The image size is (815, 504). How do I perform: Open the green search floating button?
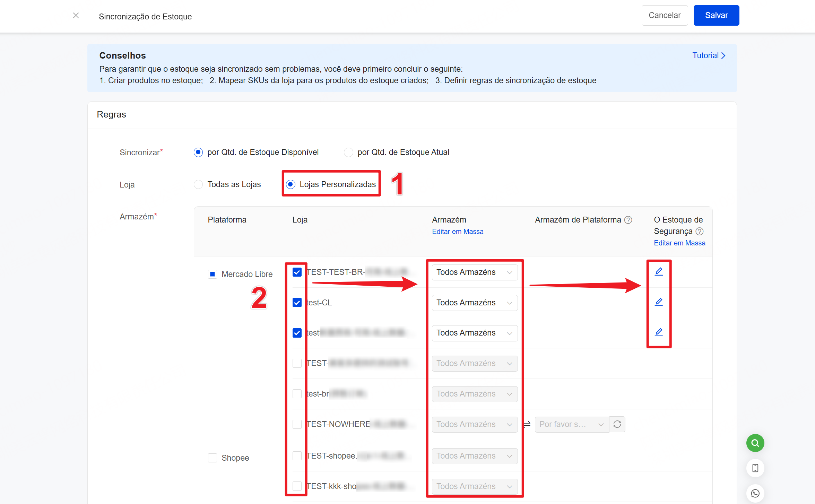click(x=755, y=443)
